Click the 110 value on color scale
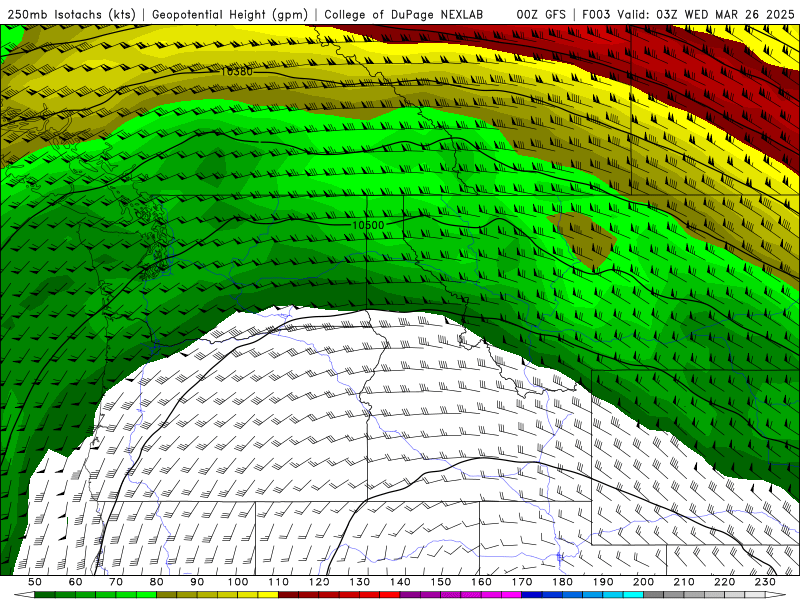Viewport: 800px width, 600px height. [279, 582]
